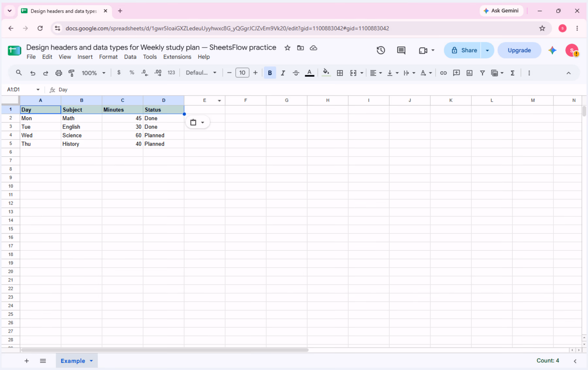Open the Share options dropdown arrow

pyautogui.click(x=487, y=50)
